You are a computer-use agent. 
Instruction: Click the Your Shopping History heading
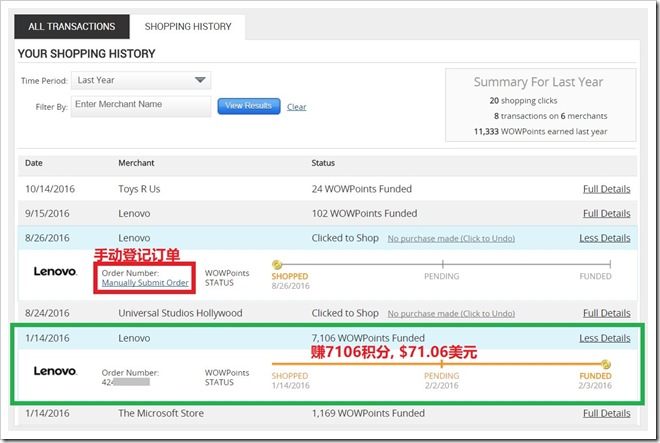[x=86, y=53]
